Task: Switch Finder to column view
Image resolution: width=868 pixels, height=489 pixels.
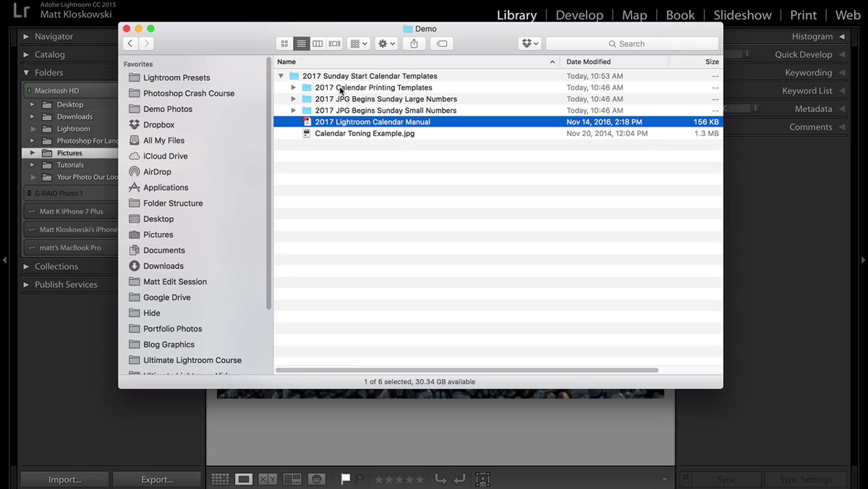Action: coord(318,44)
